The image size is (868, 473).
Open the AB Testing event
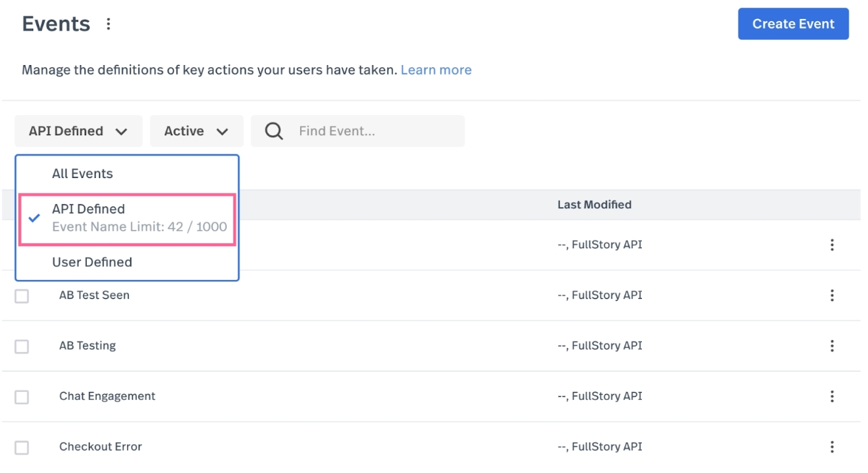tap(87, 346)
